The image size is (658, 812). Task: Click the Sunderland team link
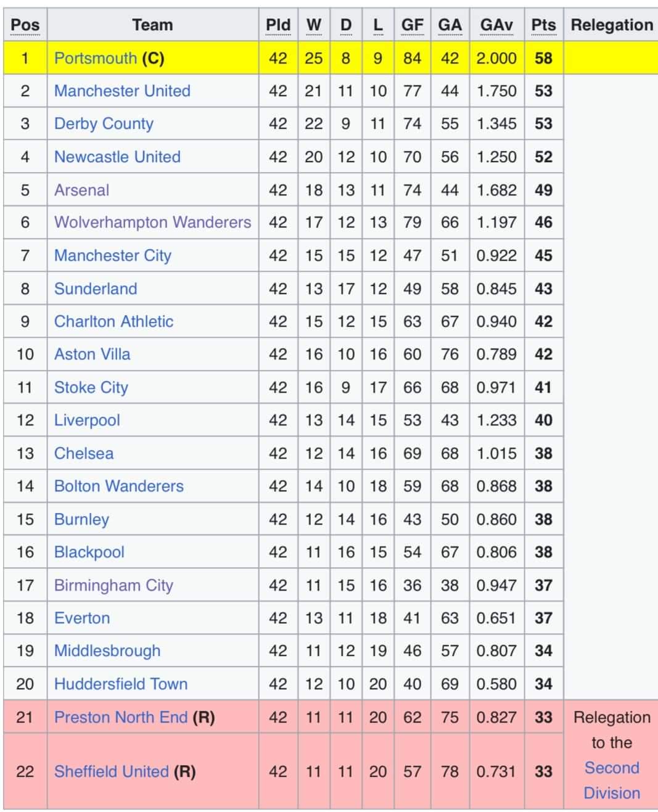[96, 289]
